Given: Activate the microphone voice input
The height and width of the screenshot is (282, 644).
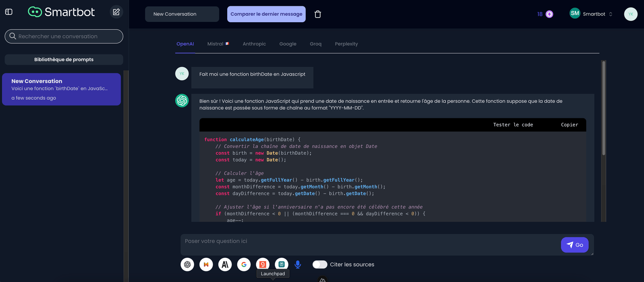Looking at the screenshot, I should [x=298, y=264].
